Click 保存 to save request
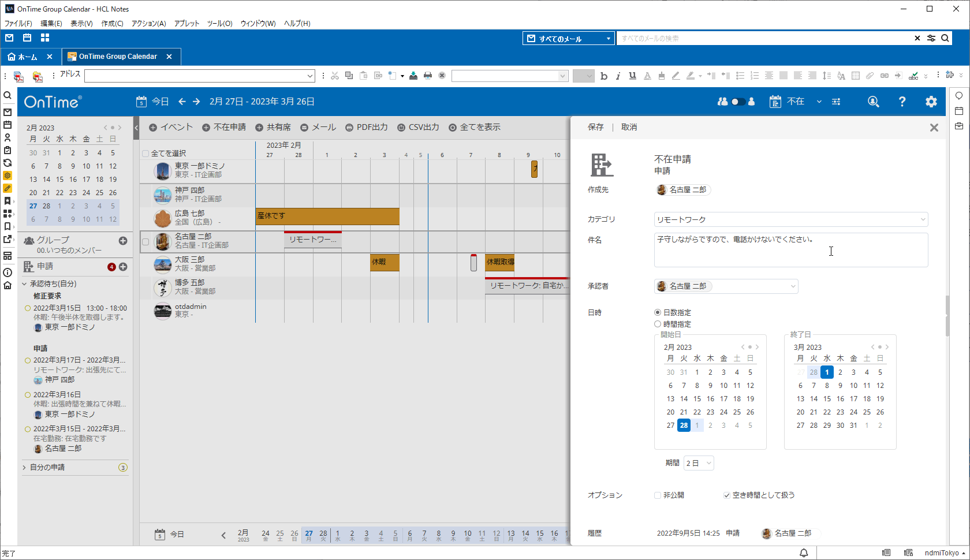 pos(595,127)
